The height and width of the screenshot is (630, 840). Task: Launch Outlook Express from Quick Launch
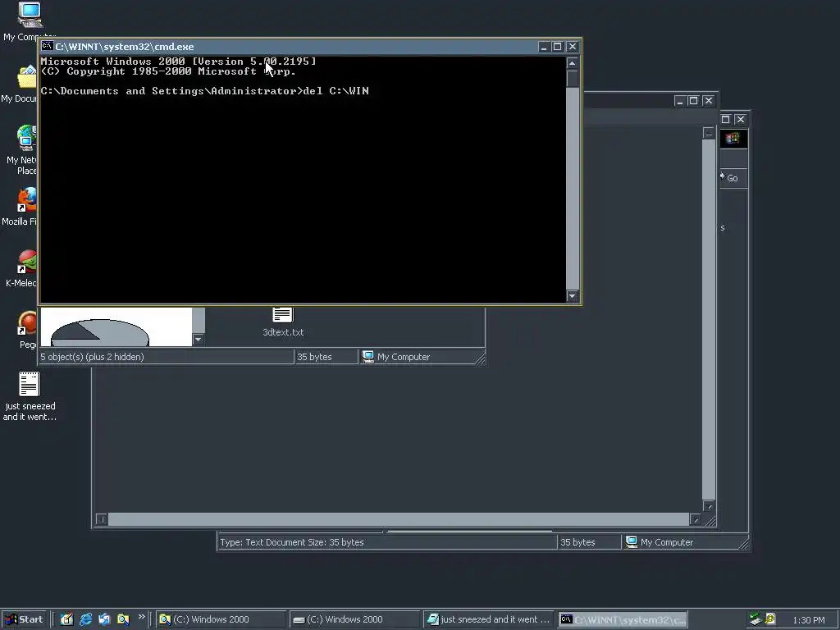(x=104, y=619)
